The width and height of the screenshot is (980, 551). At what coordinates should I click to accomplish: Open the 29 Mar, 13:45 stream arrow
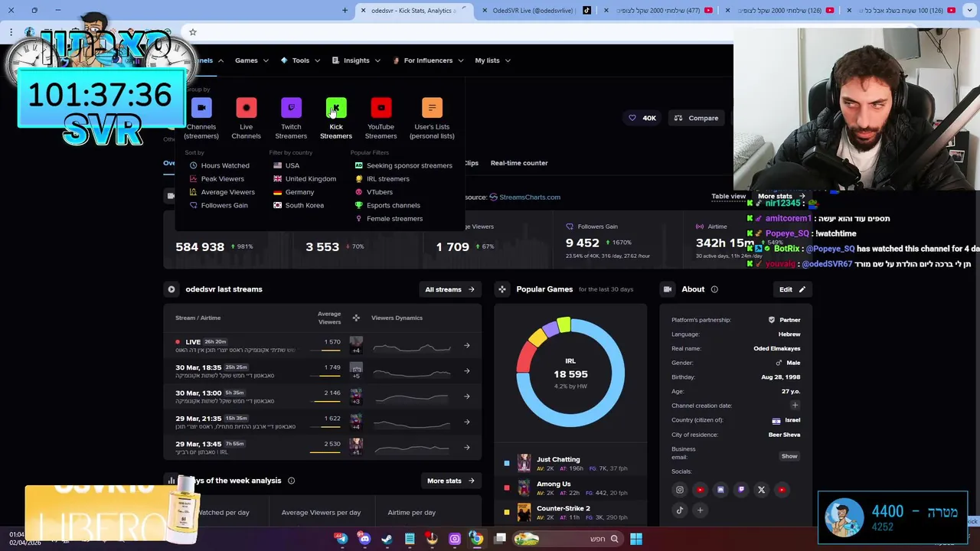click(x=467, y=447)
